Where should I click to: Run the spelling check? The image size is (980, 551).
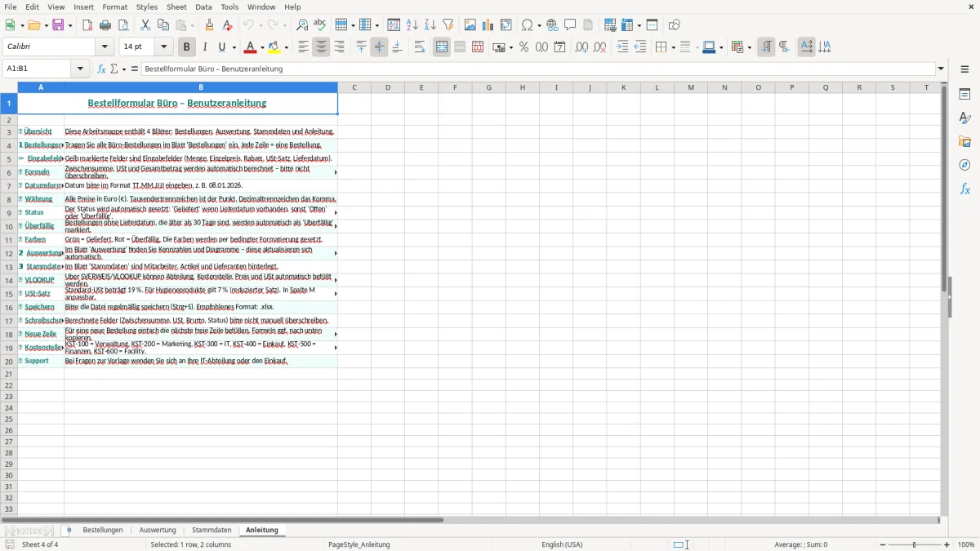320,25
